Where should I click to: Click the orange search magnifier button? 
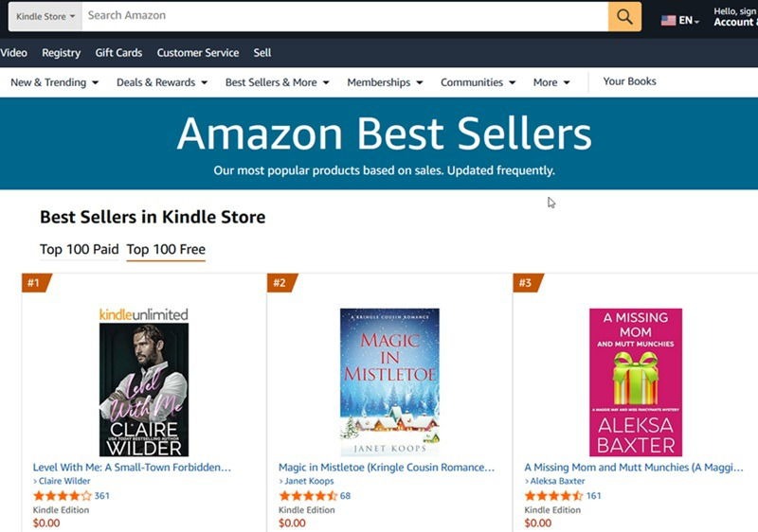(624, 16)
